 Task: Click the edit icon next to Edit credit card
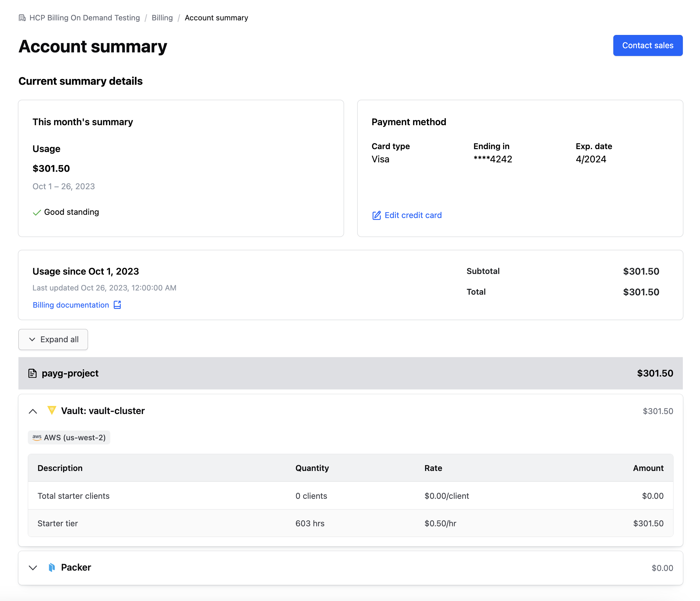[x=376, y=215]
